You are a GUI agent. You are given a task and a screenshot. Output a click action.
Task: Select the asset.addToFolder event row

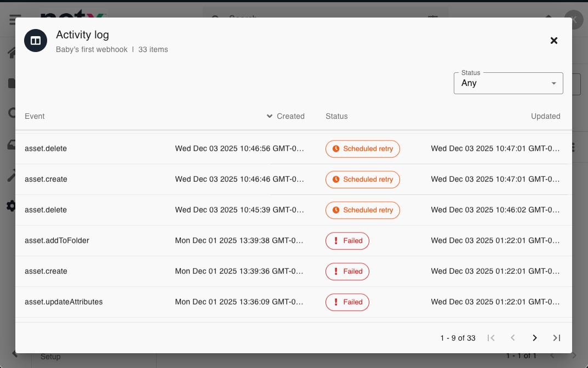point(57,241)
